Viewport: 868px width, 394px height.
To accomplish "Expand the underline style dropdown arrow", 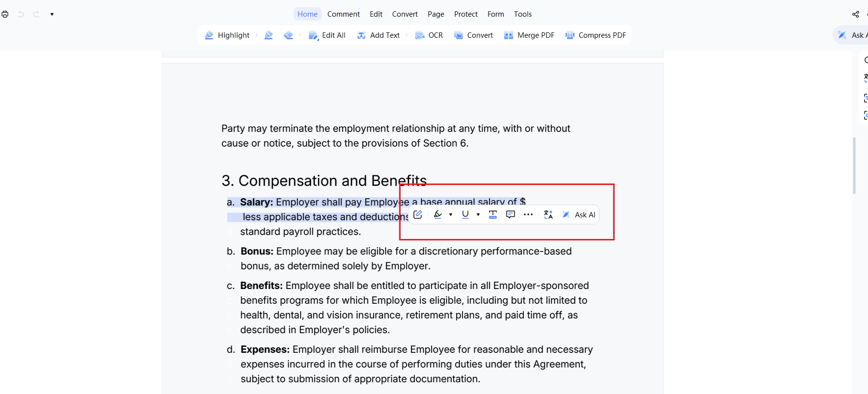I will point(478,214).
